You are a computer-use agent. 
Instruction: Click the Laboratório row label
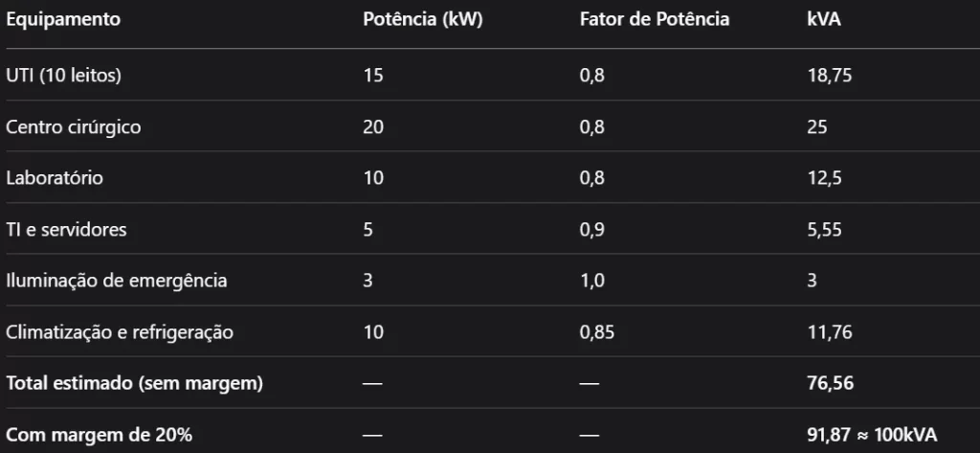point(55,178)
